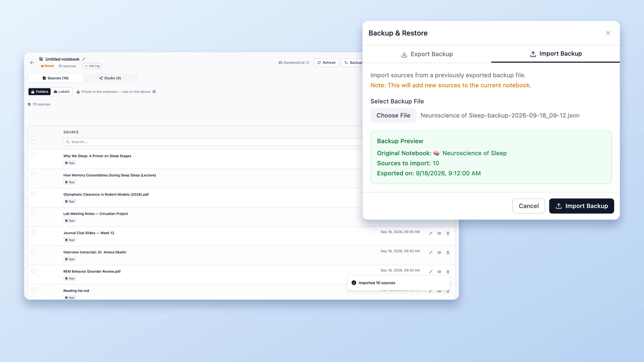Select the How Memory Consolidates During Deep Sleep checkbox

(x=33, y=175)
